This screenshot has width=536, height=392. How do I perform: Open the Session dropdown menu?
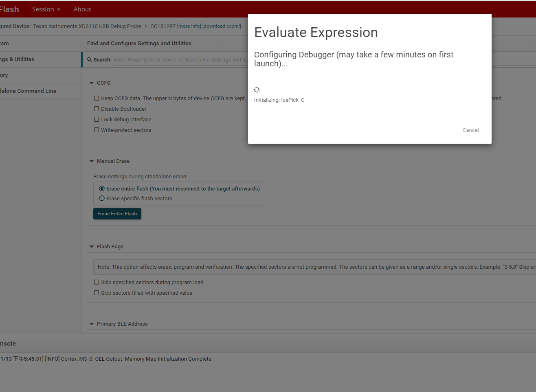pyautogui.click(x=46, y=9)
